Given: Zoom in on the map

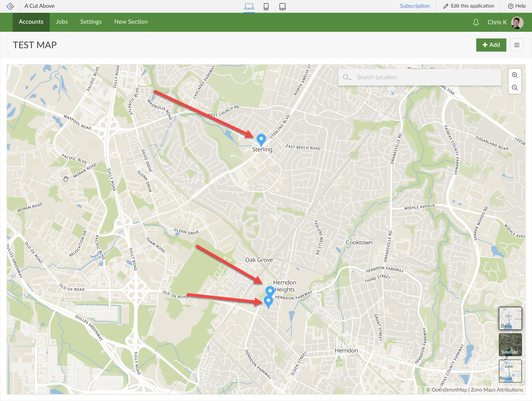Looking at the screenshot, I should point(515,75).
